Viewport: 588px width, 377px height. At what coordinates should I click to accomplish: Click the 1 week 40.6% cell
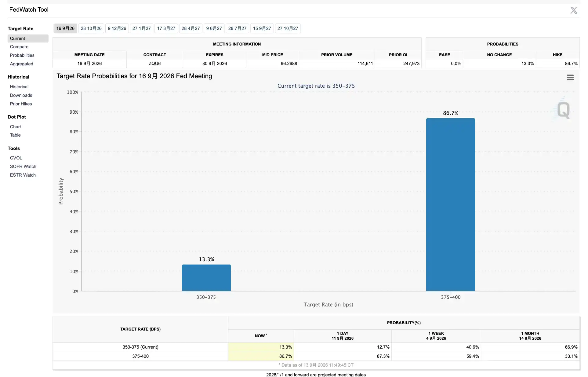pyautogui.click(x=436, y=347)
